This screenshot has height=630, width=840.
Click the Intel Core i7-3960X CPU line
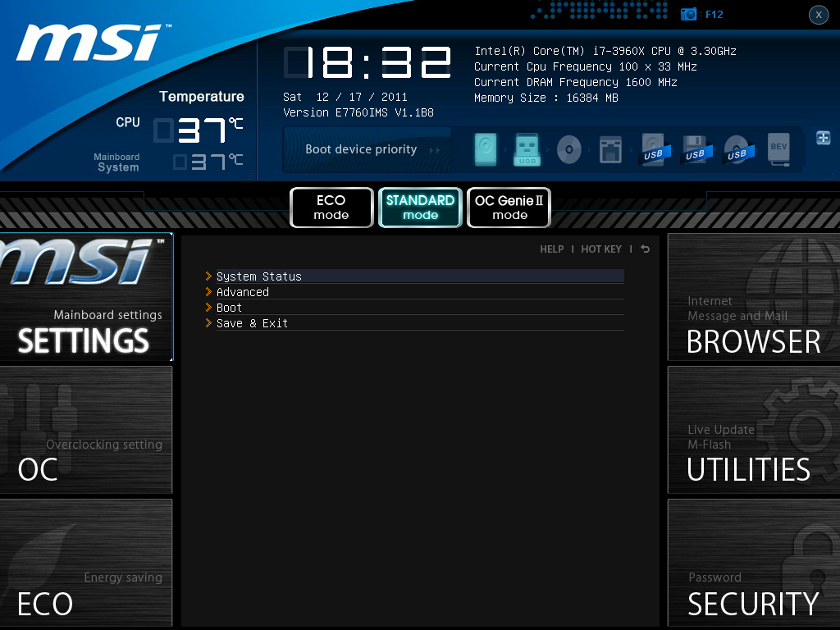tap(605, 51)
